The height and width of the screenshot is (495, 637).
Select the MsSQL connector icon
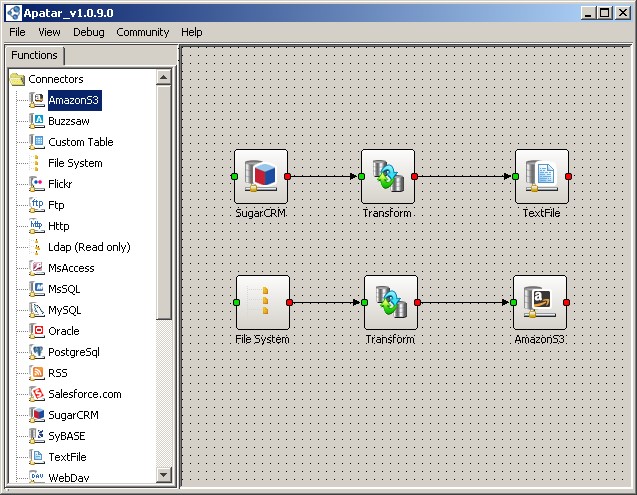click(37, 289)
